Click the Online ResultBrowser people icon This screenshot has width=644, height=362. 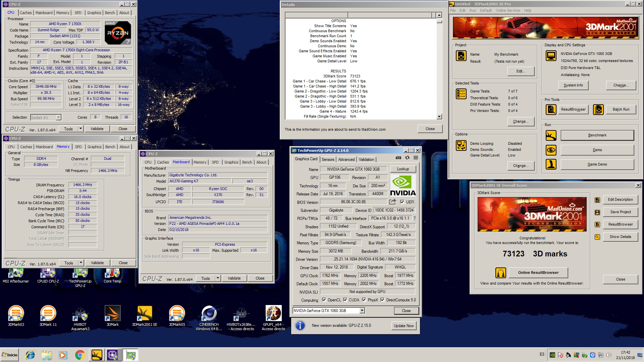coord(500,273)
